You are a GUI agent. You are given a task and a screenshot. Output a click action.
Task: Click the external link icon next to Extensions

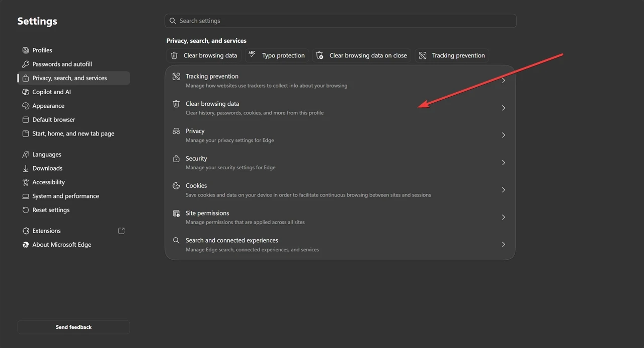coord(121,231)
